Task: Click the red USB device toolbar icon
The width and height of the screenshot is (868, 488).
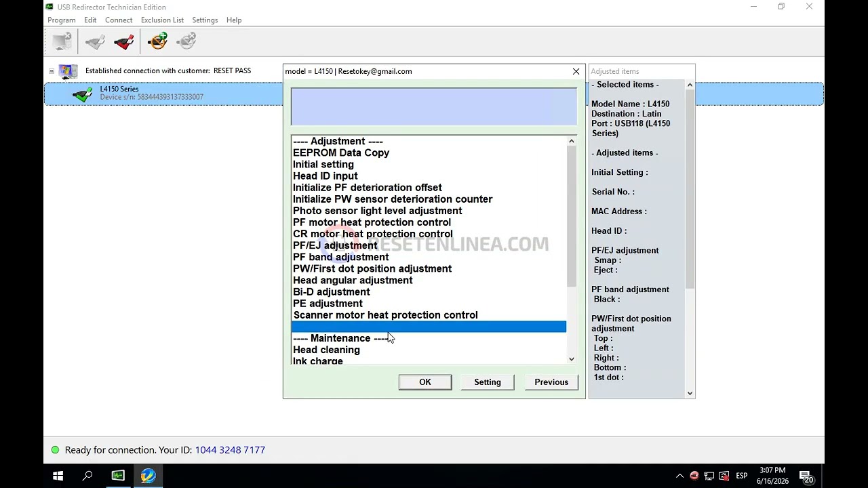Action: pyautogui.click(x=124, y=42)
